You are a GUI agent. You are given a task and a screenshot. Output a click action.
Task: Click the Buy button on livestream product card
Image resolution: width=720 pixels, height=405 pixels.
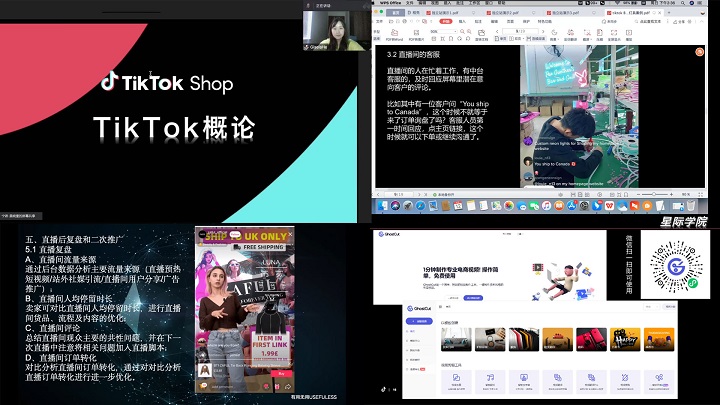[281, 374]
